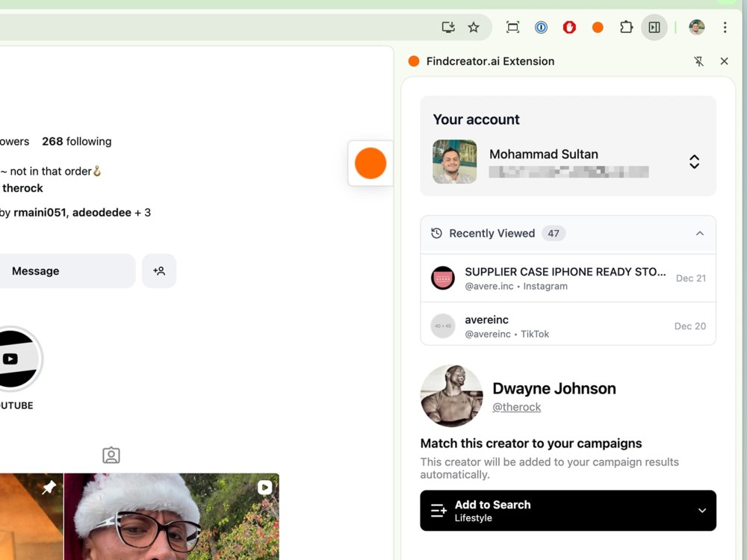
Task: Open the Chrome profile avatar
Action: [x=696, y=27]
